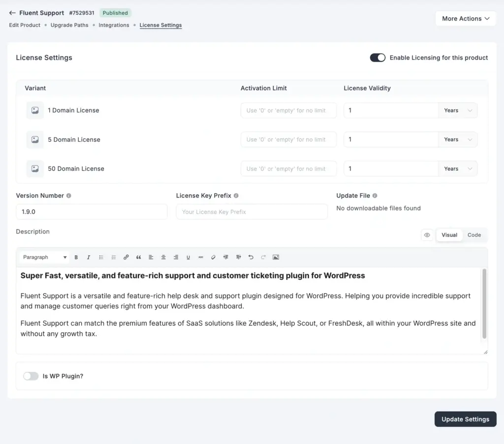
Task: Open Years dropdown for 1 Domain License
Action: pyautogui.click(x=458, y=111)
